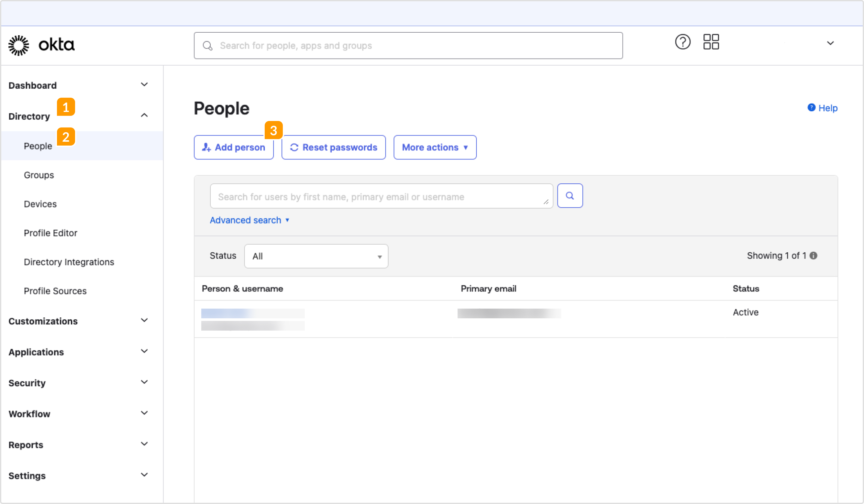Click the add-person icon on the Add person button
The height and width of the screenshot is (504, 864).
tap(206, 147)
